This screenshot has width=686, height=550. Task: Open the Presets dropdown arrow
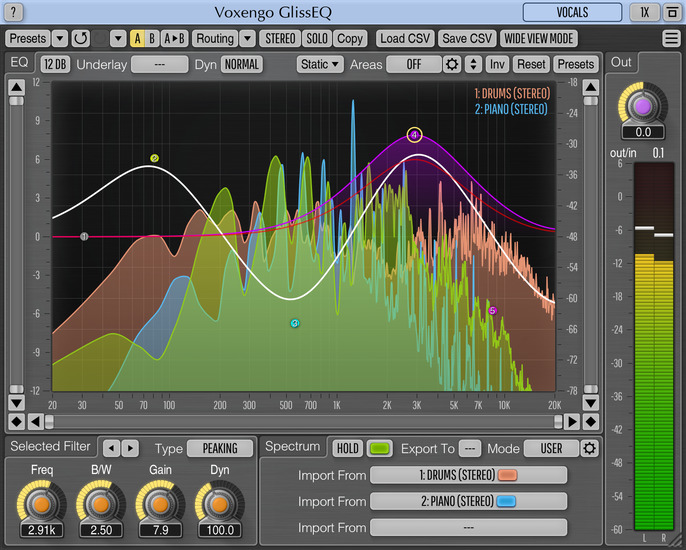click(x=60, y=39)
